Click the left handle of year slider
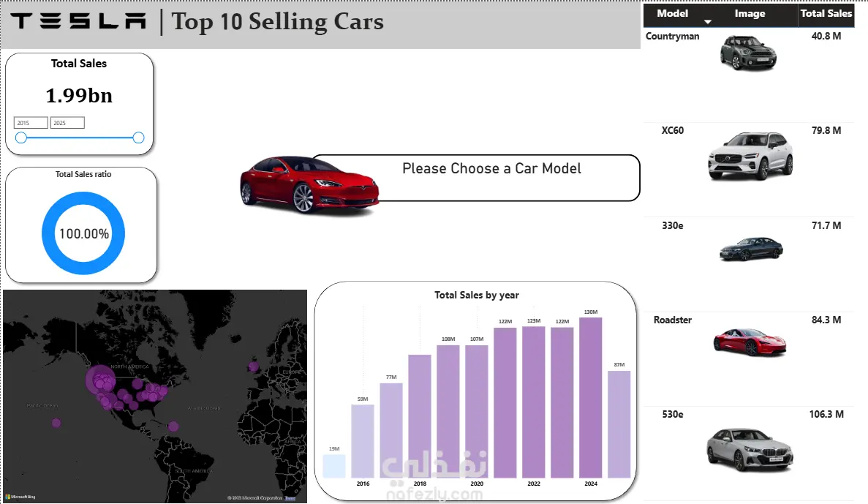Screen dimensions: 868x504 coord(21,138)
